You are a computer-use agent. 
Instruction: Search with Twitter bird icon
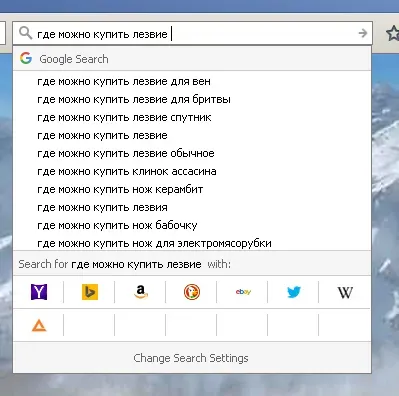tap(294, 292)
